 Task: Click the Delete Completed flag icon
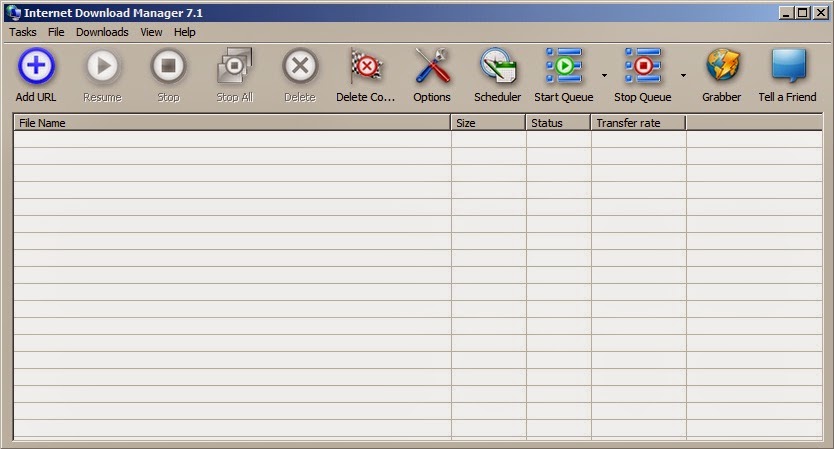coord(366,66)
